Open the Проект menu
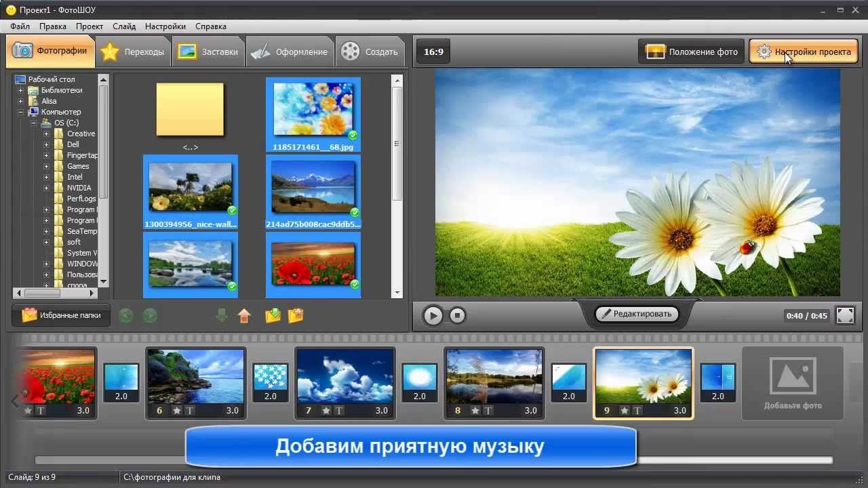The width and height of the screenshot is (868, 488). tap(90, 26)
